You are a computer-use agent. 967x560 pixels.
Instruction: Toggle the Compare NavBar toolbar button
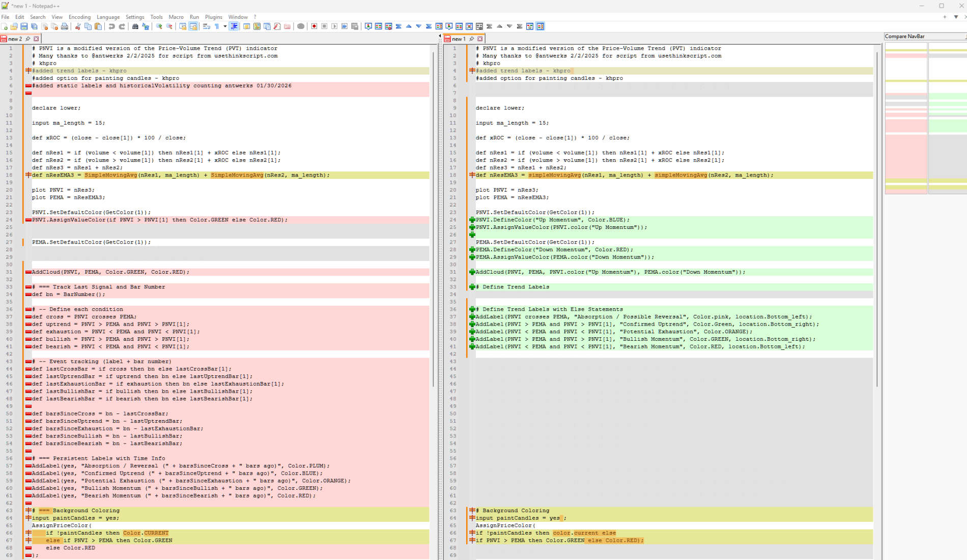(x=540, y=26)
